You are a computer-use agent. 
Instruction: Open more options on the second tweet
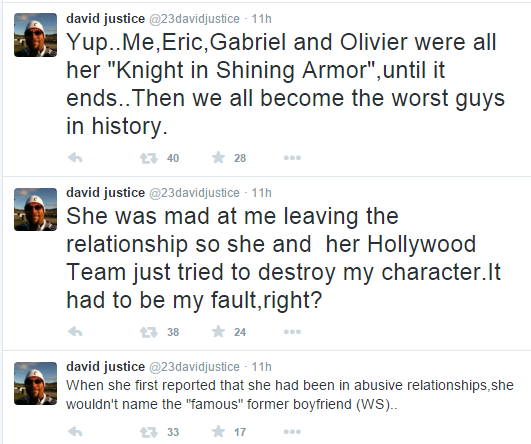click(292, 332)
